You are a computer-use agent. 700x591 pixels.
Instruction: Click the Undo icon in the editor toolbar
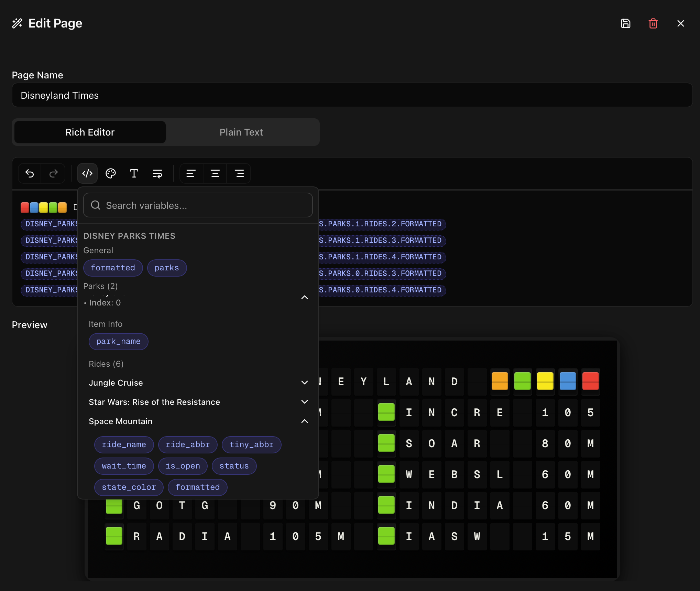(29, 173)
